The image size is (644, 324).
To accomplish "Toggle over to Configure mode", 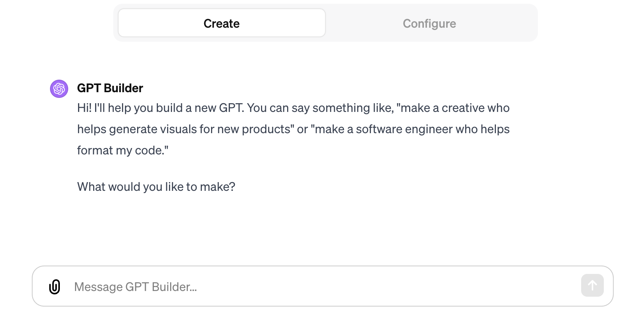I will (x=430, y=23).
